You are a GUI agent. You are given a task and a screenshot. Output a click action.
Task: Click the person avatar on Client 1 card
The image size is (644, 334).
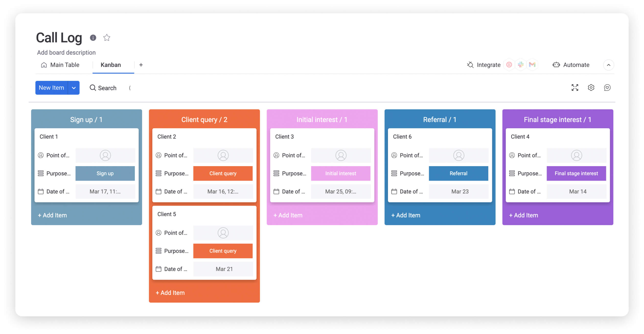tap(105, 155)
